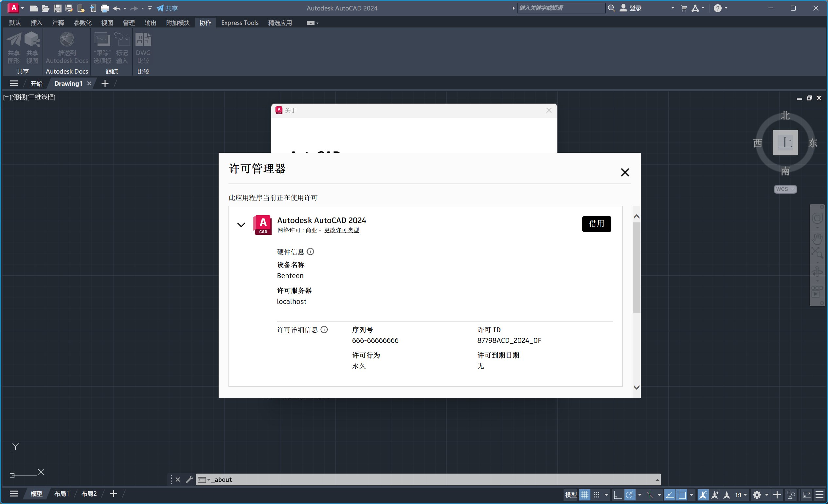
Task: Click the New drawing icon
Action: (34, 9)
